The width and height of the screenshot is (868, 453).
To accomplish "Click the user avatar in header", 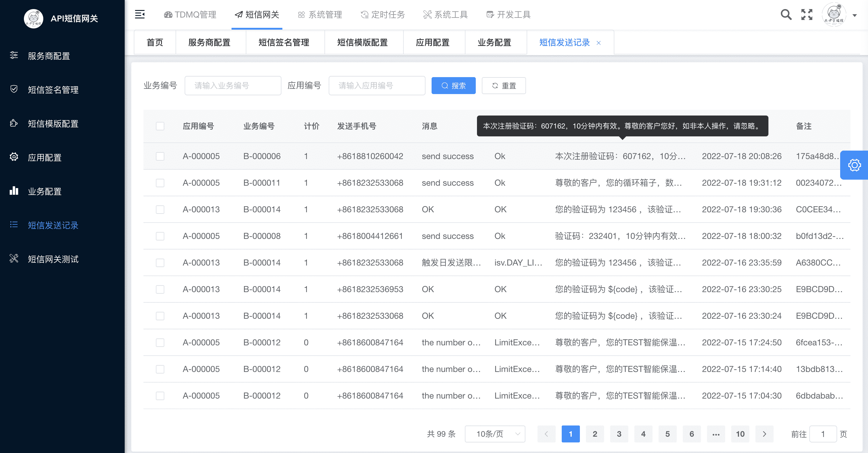I will 833,15.
